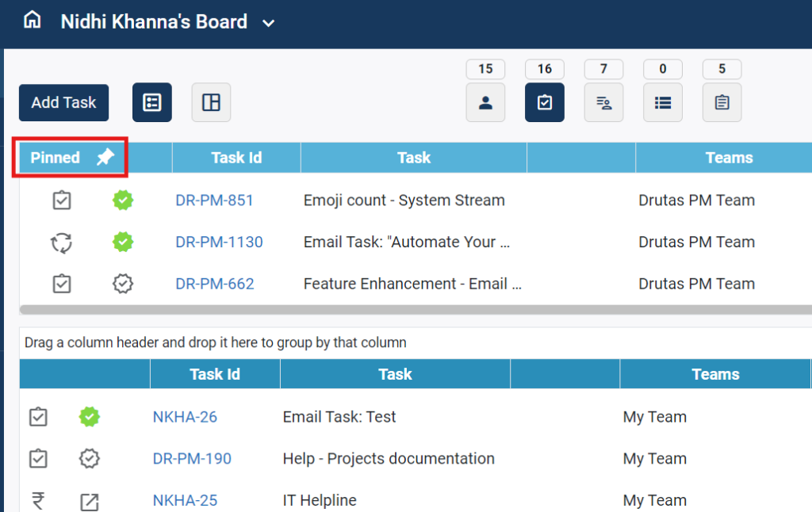Click the recurring task icon on DR-PM-1130

(62, 242)
